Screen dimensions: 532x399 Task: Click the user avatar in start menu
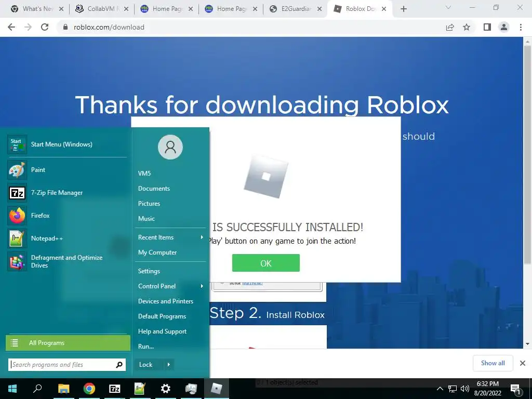(170, 147)
